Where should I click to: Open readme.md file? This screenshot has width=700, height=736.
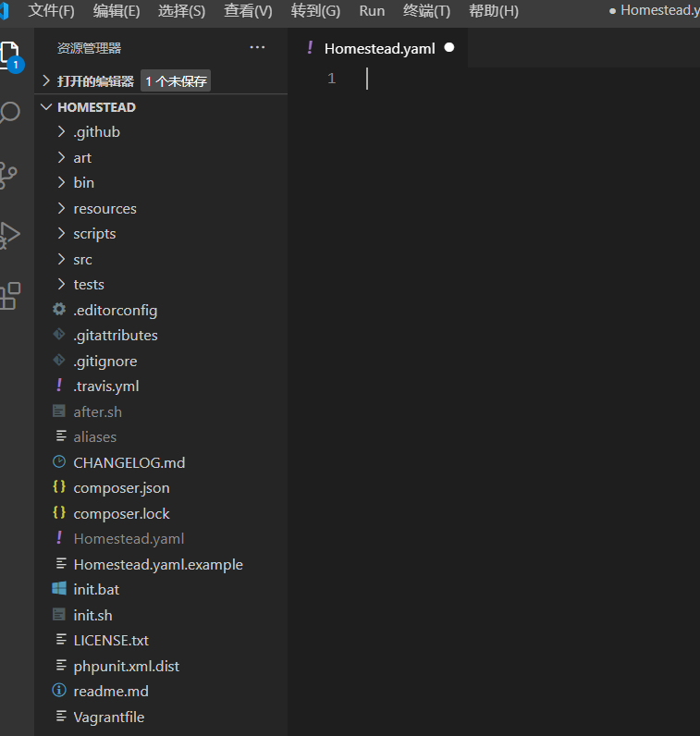coord(111,691)
